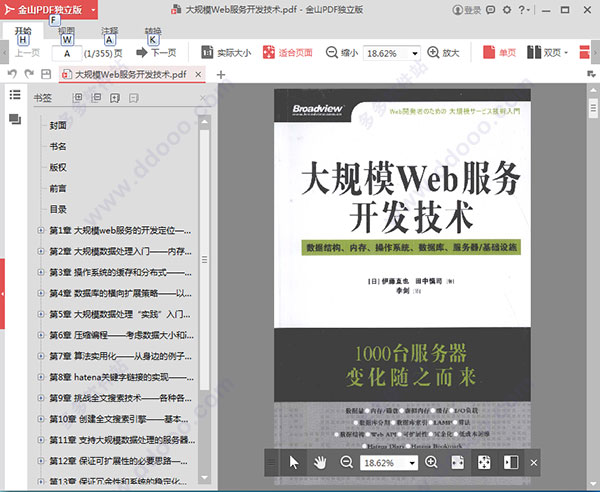Viewport: 600px width, 492px height.
Task: Click the 登录 login button
Action: 466,10
